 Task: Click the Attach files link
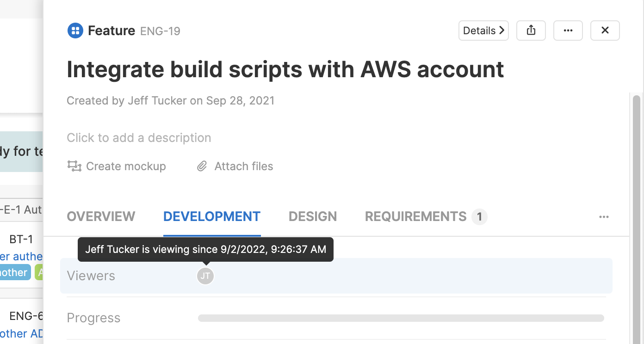[x=244, y=166]
